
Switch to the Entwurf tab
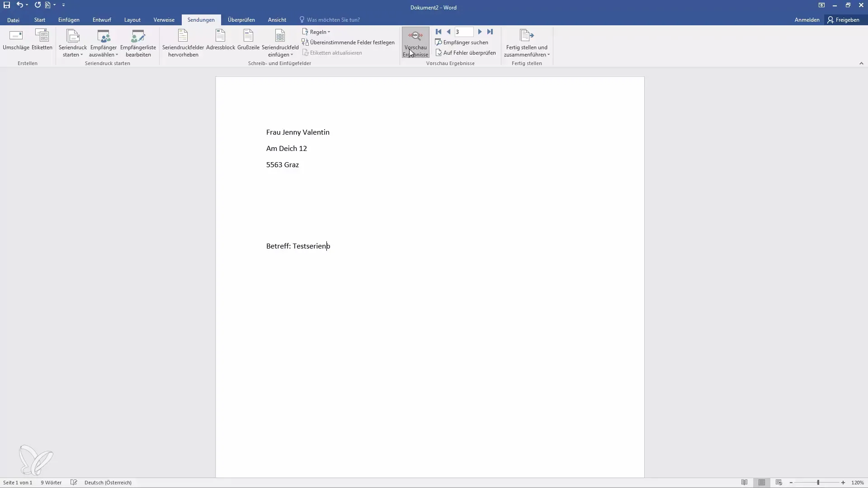[x=102, y=20]
